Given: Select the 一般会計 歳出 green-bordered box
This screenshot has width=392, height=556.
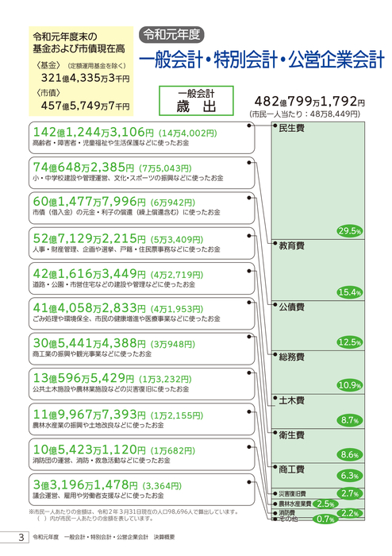Looking at the screenshot, I should [196, 101].
